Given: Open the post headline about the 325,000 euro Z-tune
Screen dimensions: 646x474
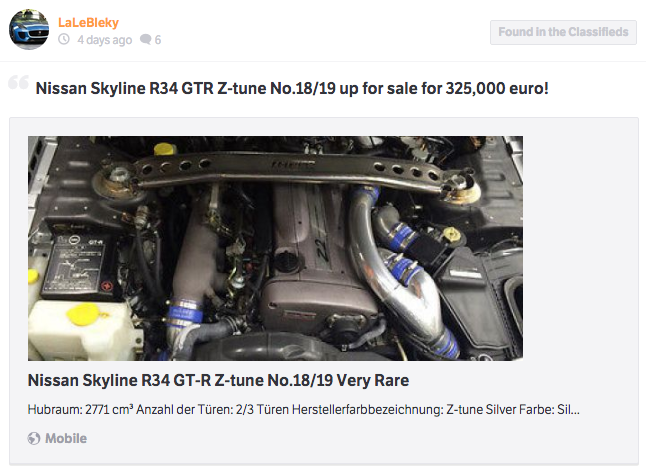Looking at the screenshot, I should [292, 89].
